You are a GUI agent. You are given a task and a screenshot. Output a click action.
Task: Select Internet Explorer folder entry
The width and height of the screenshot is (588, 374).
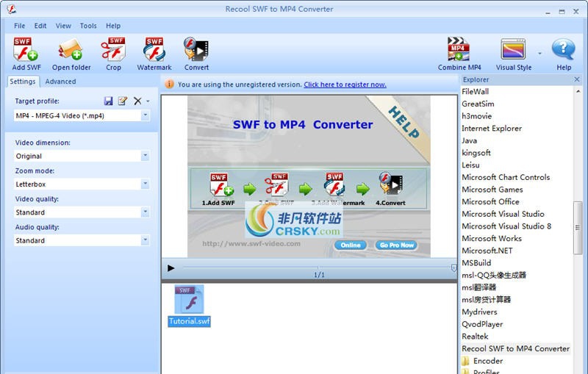tap(492, 128)
